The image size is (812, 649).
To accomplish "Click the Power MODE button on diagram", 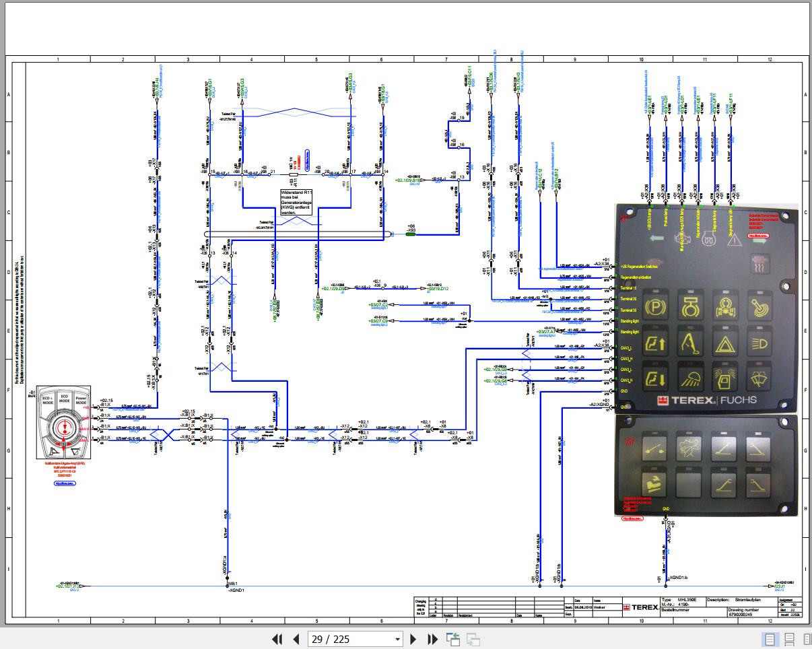I will [x=81, y=399].
